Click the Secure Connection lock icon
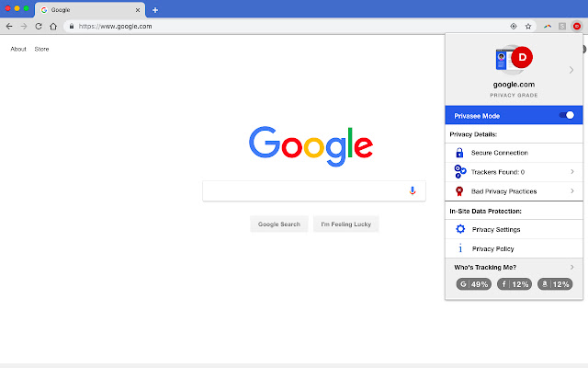 coord(459,153)
